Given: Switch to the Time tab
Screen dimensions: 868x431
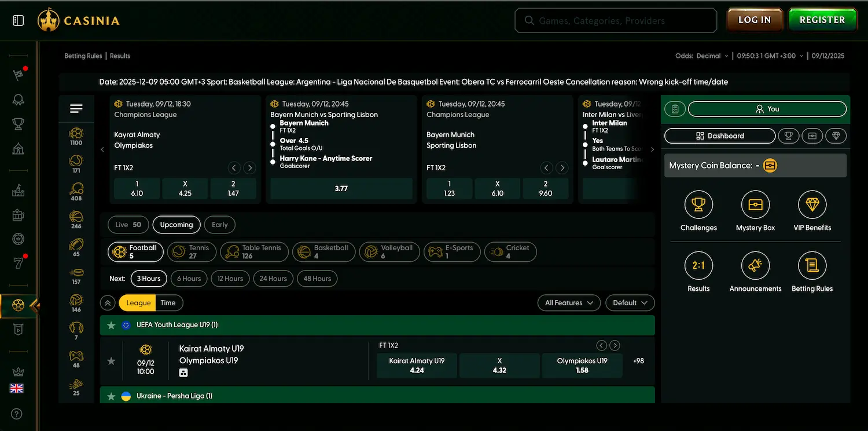Looking at the screenshot, I should [x=168, y=302].
